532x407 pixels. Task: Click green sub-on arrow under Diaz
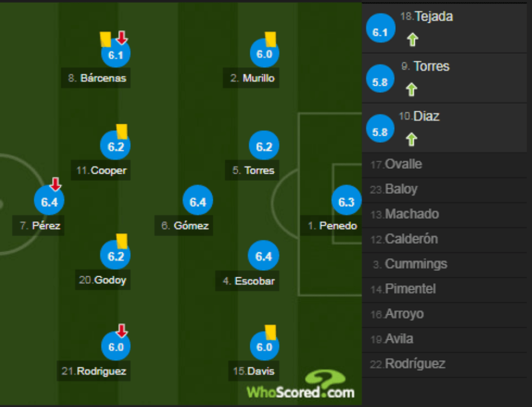tap(412, 139)
